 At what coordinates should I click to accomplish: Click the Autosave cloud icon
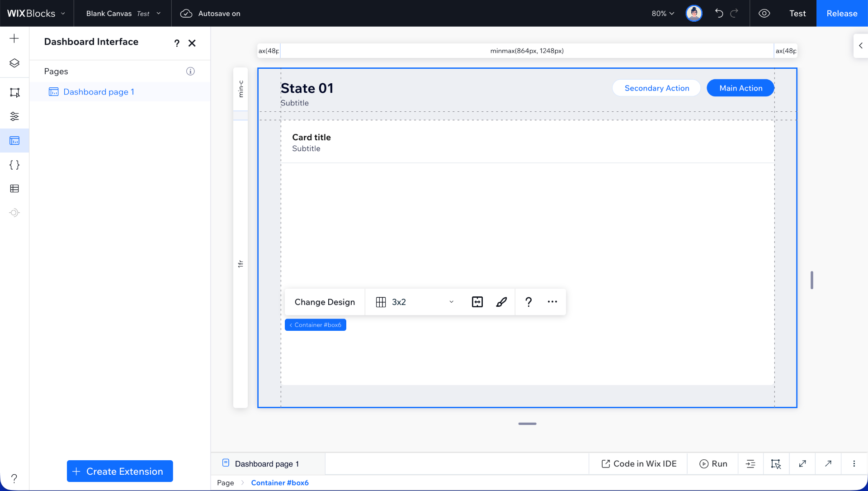click(x=186, y=14)
